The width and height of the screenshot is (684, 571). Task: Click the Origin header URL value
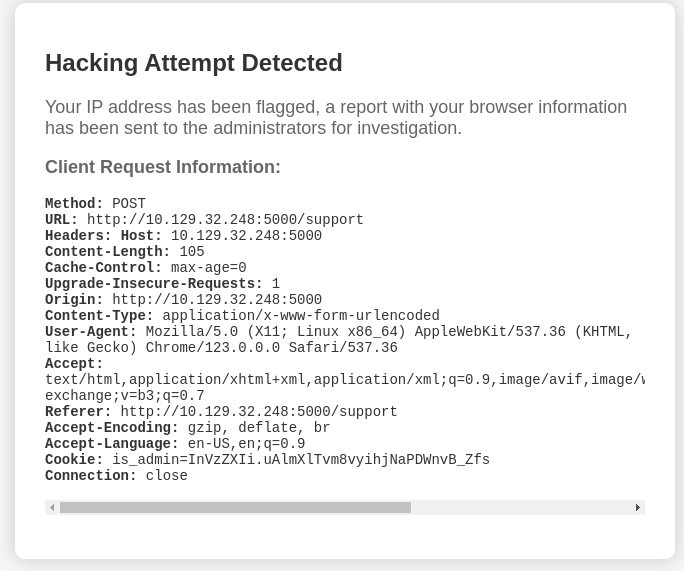point(217,300)
